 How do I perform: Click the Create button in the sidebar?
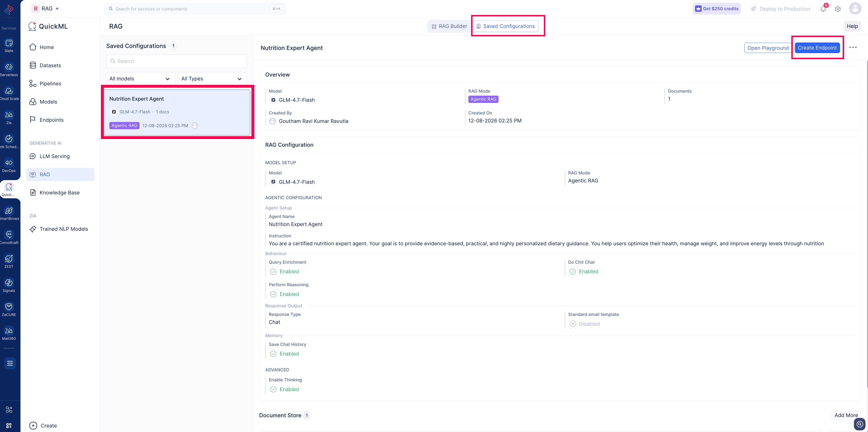pos(43,426)
